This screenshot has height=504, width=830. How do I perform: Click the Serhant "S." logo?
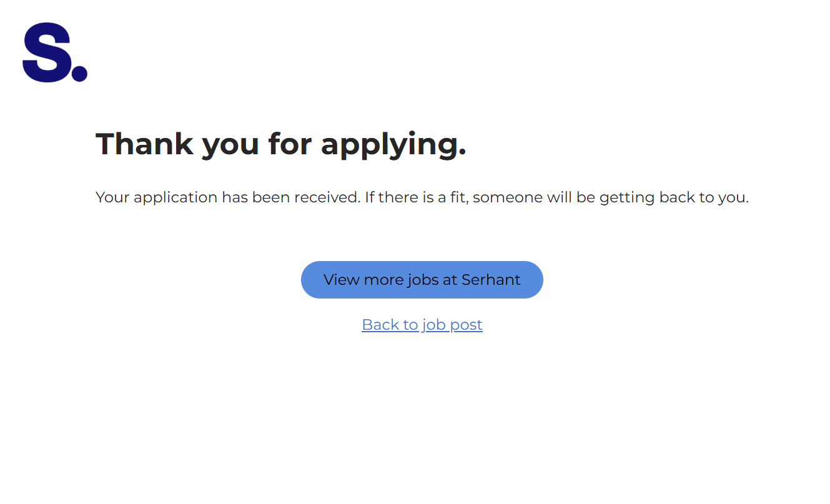pos(54,52)
